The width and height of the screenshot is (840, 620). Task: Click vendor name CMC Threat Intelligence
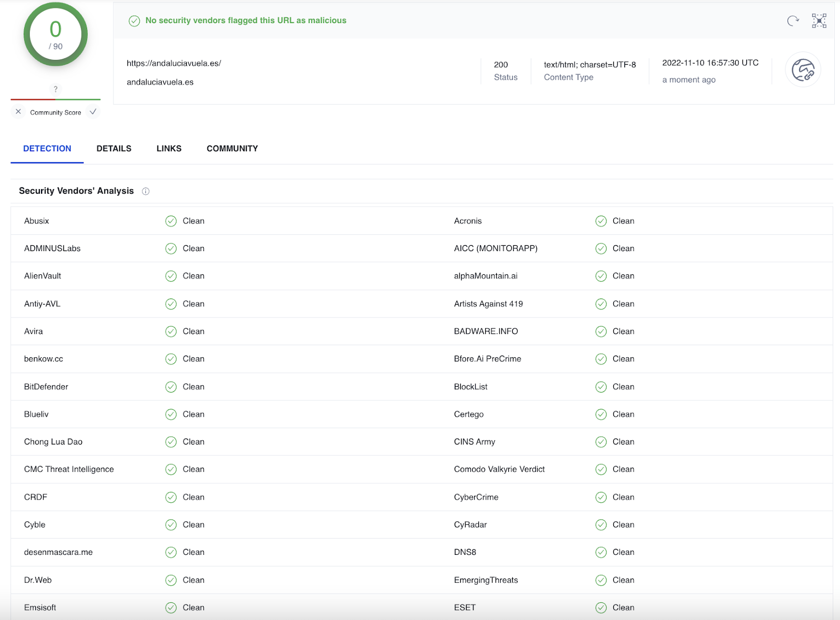tap(69, 469)
